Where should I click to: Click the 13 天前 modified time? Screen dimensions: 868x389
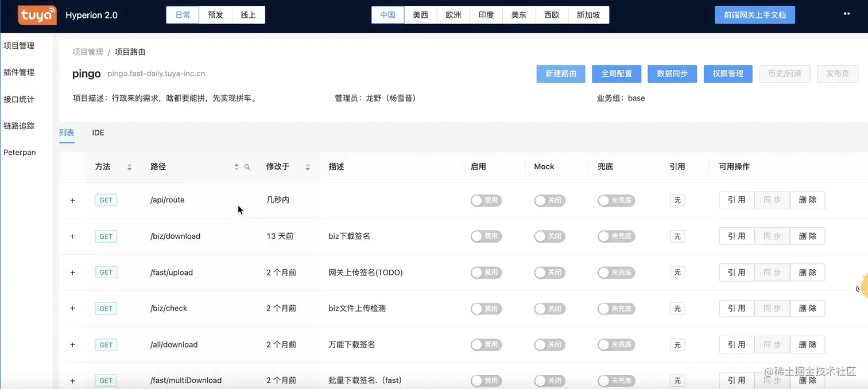pos(280,236)
